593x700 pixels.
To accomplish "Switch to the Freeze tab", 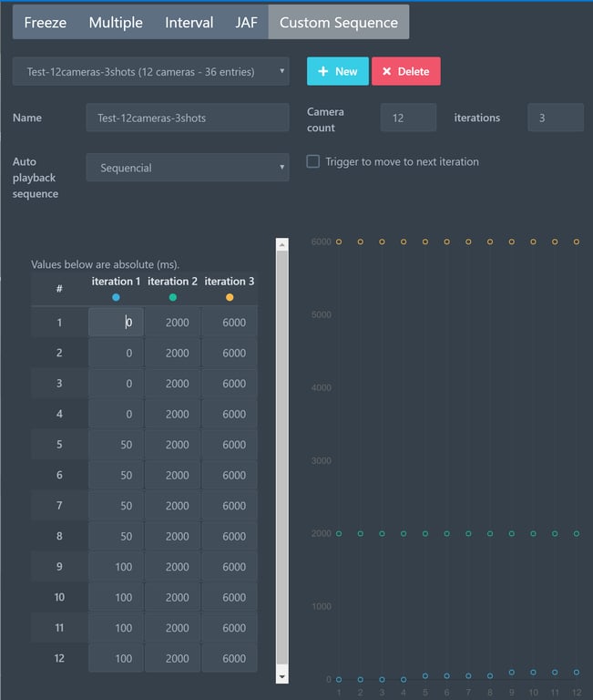I will point(45,22).
